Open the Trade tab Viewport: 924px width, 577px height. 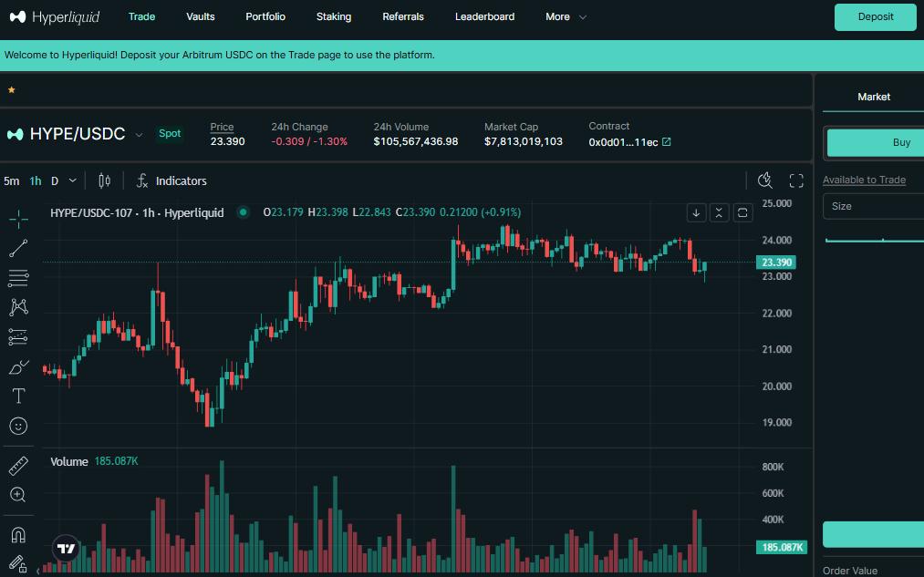142,16
